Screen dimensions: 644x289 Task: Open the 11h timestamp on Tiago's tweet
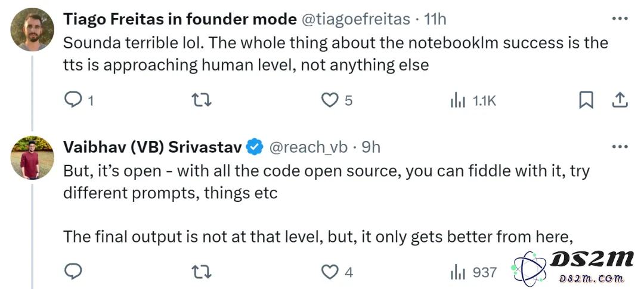click(x=435, y=19)
